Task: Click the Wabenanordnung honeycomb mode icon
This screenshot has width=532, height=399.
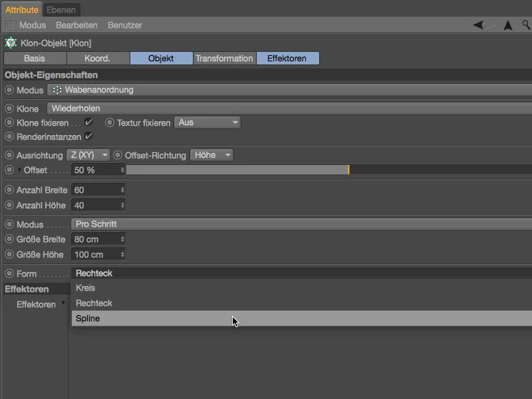Action: coord(57,90)
